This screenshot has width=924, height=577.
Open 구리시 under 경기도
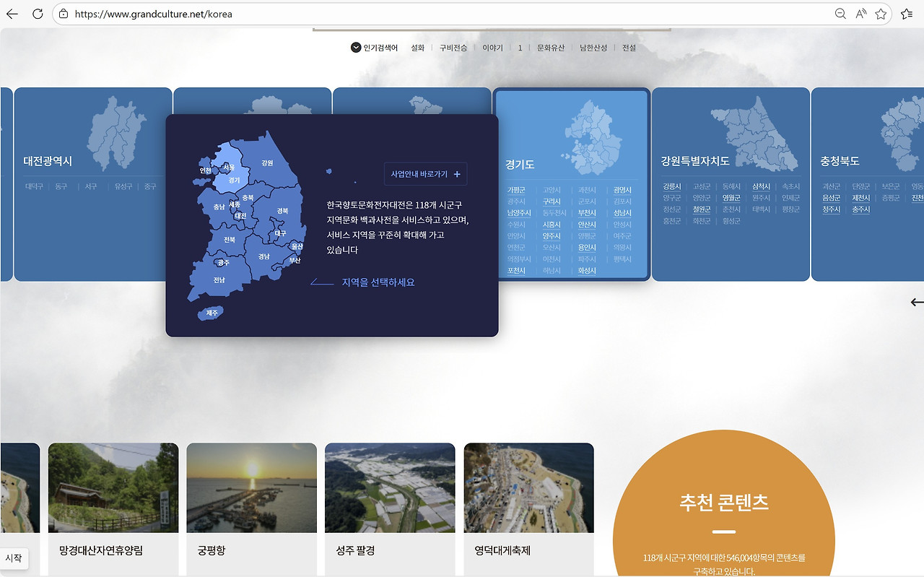point(552,201)
